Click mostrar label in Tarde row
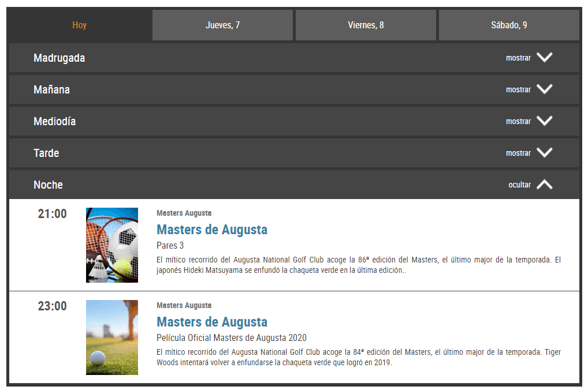The image size is (588, 390). click(518, 153)
